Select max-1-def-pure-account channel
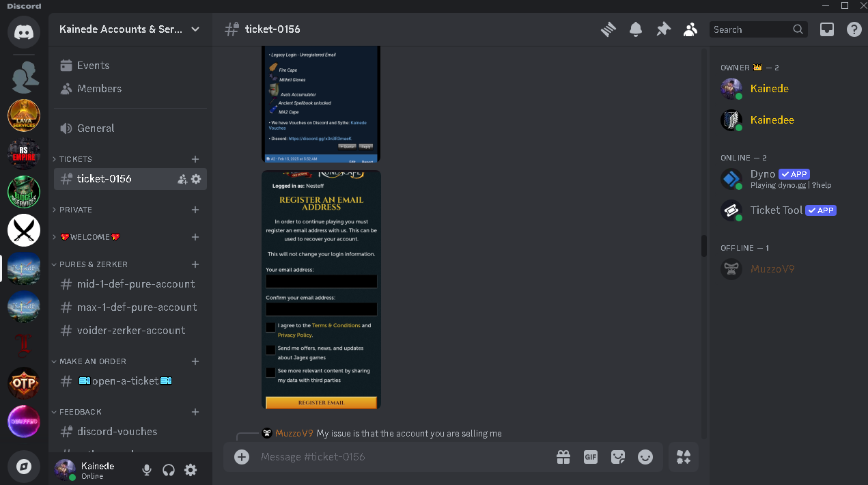The image size is (868, 485). click(x=130, y=307)
